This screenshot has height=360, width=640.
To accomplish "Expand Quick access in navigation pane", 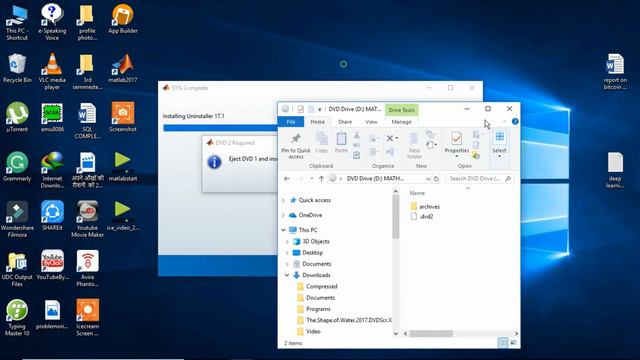I will pos(284,200).
